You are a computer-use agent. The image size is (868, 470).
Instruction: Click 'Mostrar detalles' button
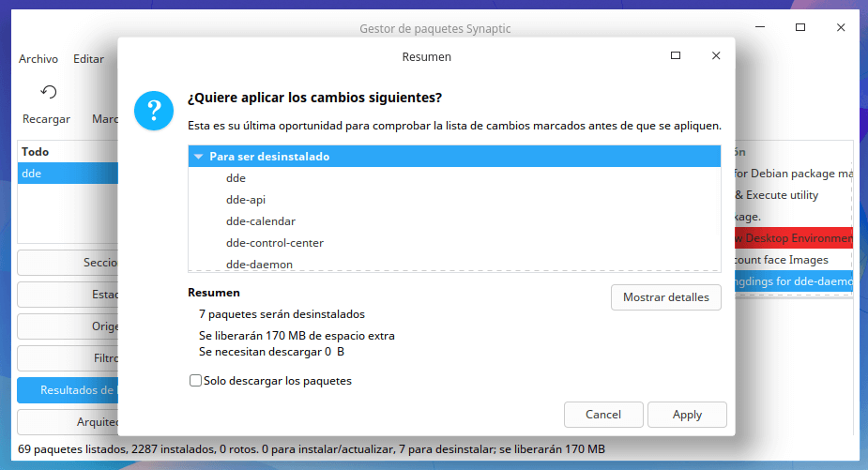(x=666, y=297)
